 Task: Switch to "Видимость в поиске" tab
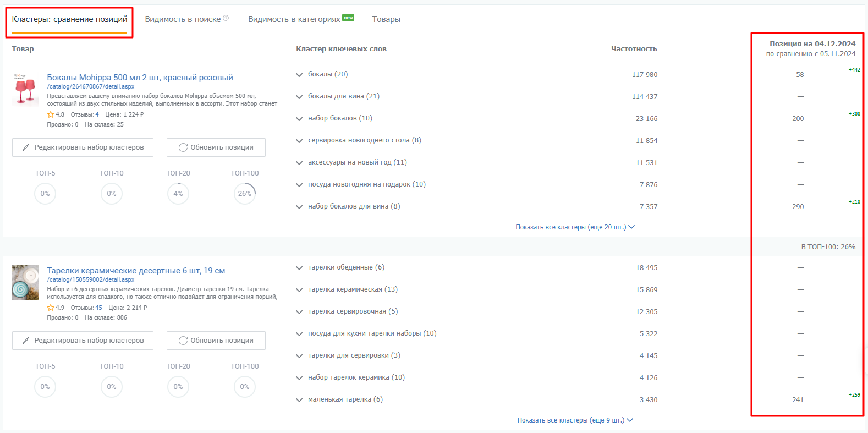[183, 19]
